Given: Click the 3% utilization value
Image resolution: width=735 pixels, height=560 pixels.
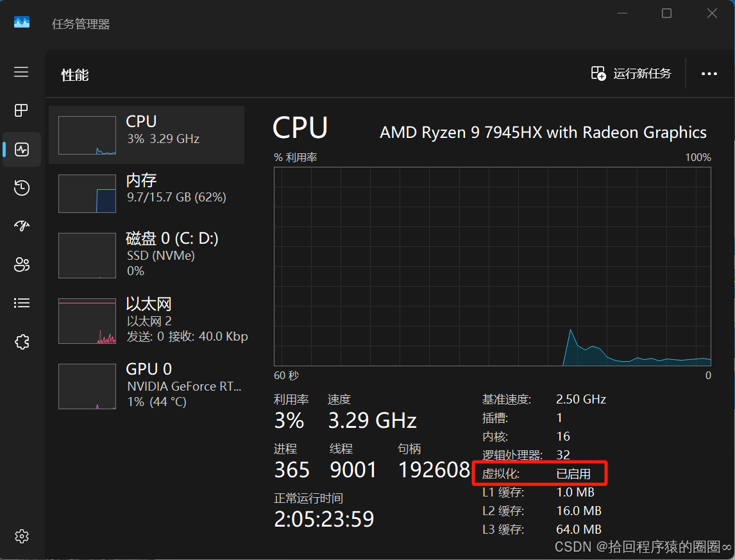Looking at the screenshot, I should pos(289,420).
